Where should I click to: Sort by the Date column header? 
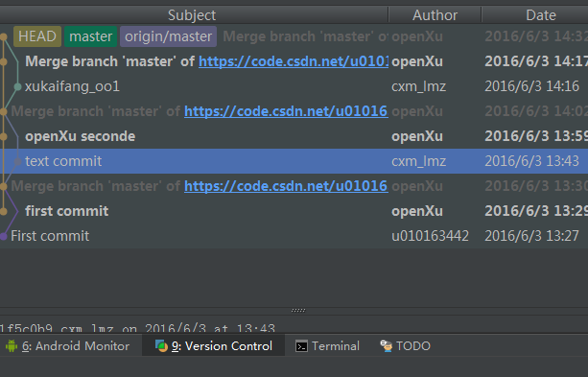click(x=541, y=15)
